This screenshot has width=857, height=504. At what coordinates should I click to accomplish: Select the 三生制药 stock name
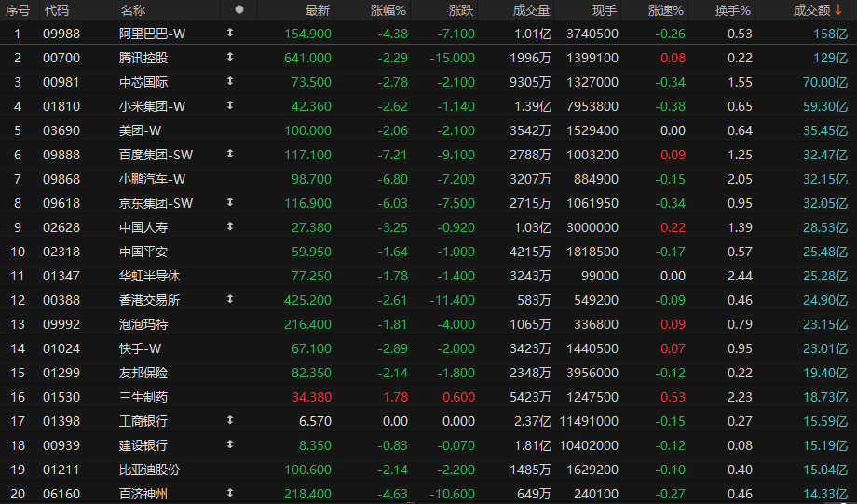pyautogui.click(x=143, y=396)
